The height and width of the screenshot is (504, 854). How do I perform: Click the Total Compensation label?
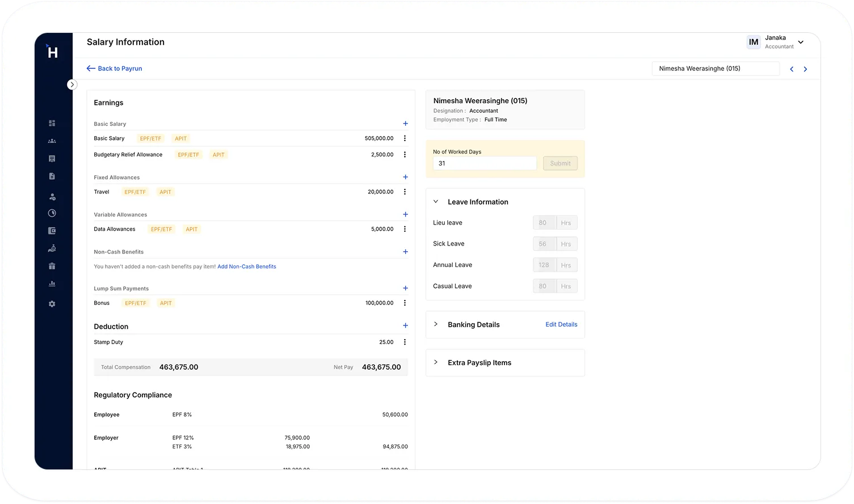click(126, 367)
